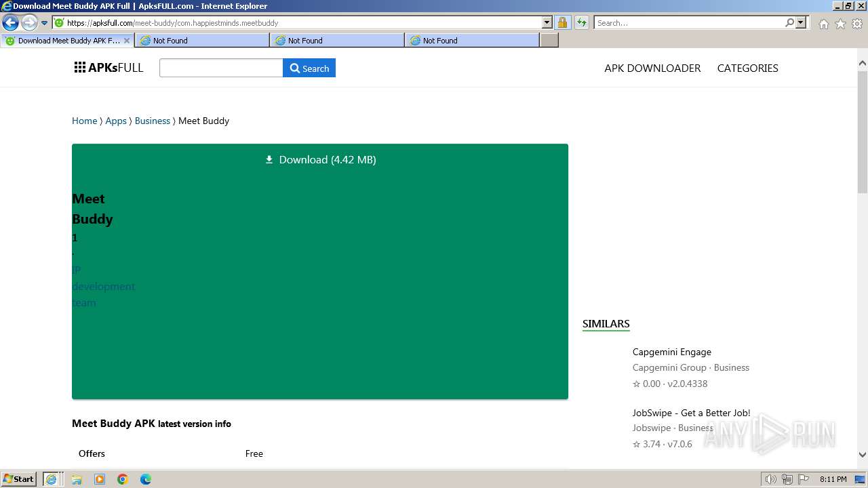This screenshot has width=868, height=488.
Task: Open the Media Player taskbar icon
Action: coord(100,479)
